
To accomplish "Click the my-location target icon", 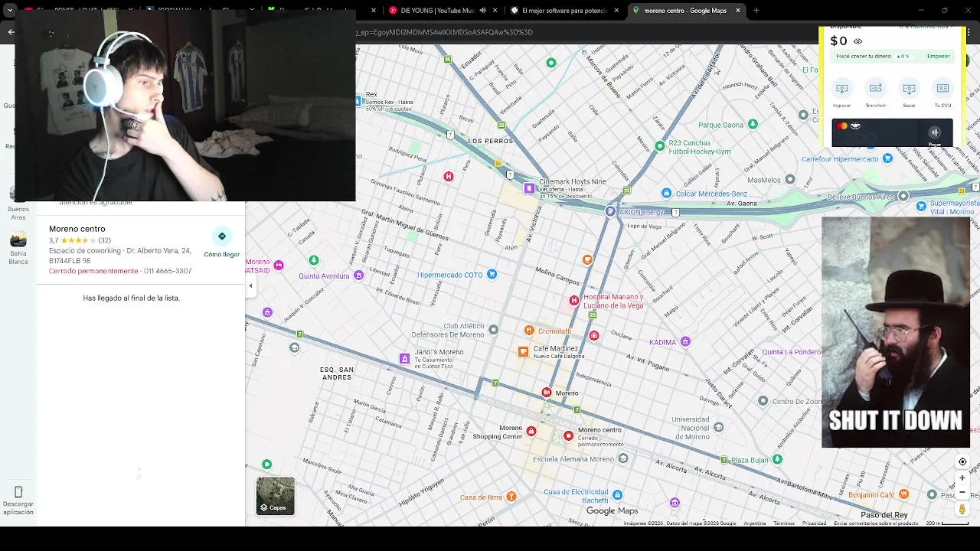I will [962, 461].
